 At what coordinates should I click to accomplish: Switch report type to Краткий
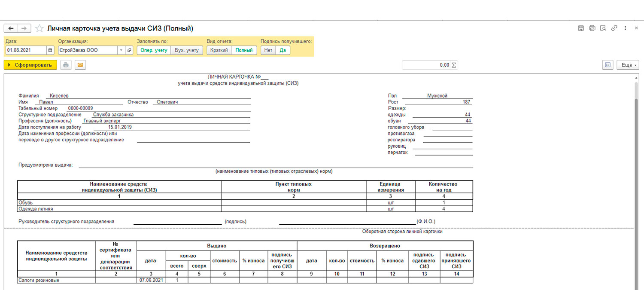click(219, 50)
